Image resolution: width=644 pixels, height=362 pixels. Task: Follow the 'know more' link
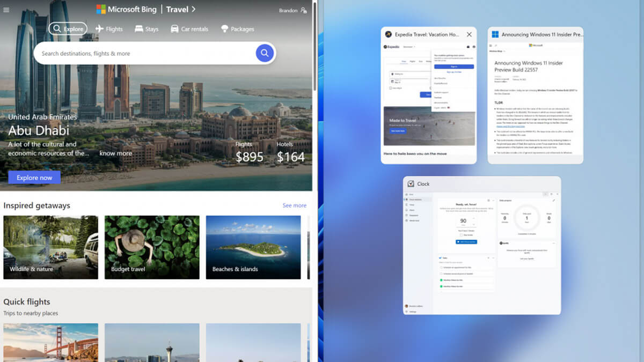tap(115, 153)
